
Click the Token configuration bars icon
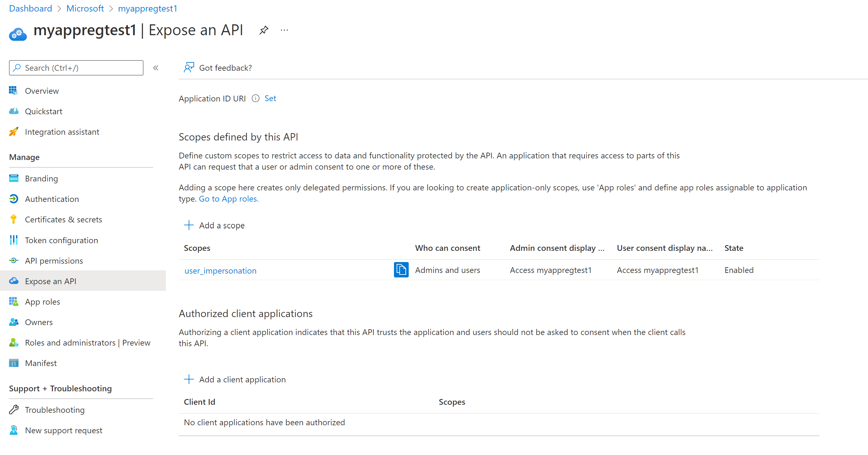tap(13, 240)
